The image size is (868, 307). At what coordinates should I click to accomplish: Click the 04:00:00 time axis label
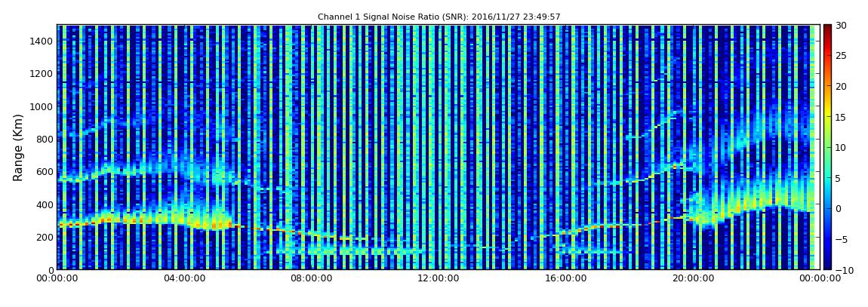point(185,279)
